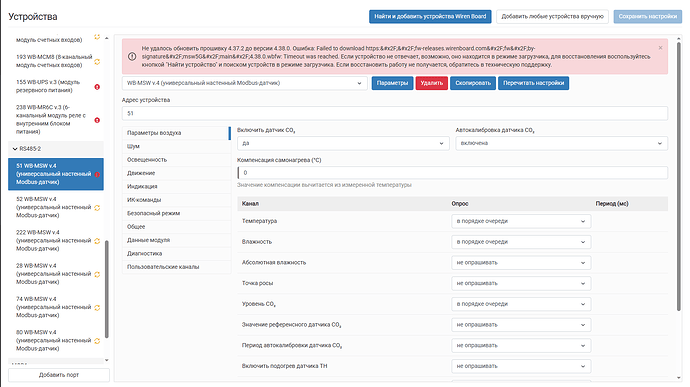Switch to 'Параметры воздуха' tab

point(176,133)
